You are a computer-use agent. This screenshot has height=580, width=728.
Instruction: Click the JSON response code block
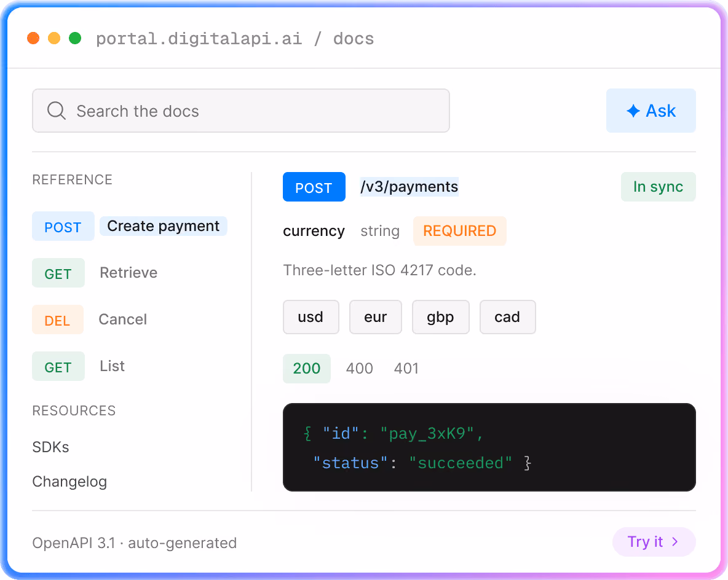[x=489, y=447]
